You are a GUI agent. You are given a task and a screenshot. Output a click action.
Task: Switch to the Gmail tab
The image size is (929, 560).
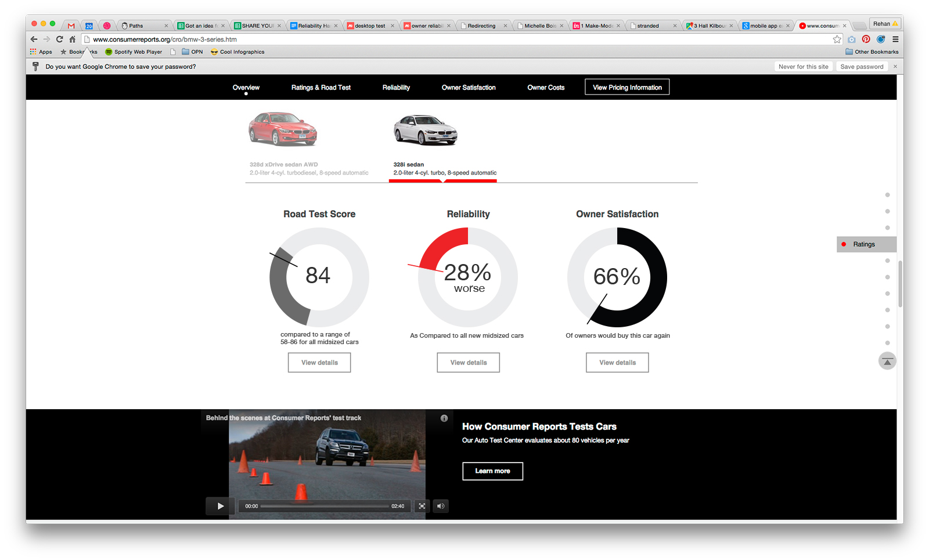71,26
